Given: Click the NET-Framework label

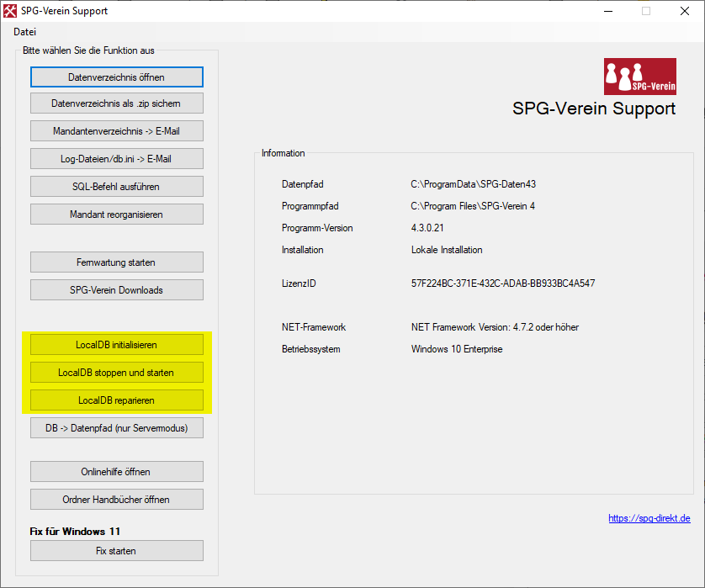Looking at the screenshot, I should coord(314,327).
